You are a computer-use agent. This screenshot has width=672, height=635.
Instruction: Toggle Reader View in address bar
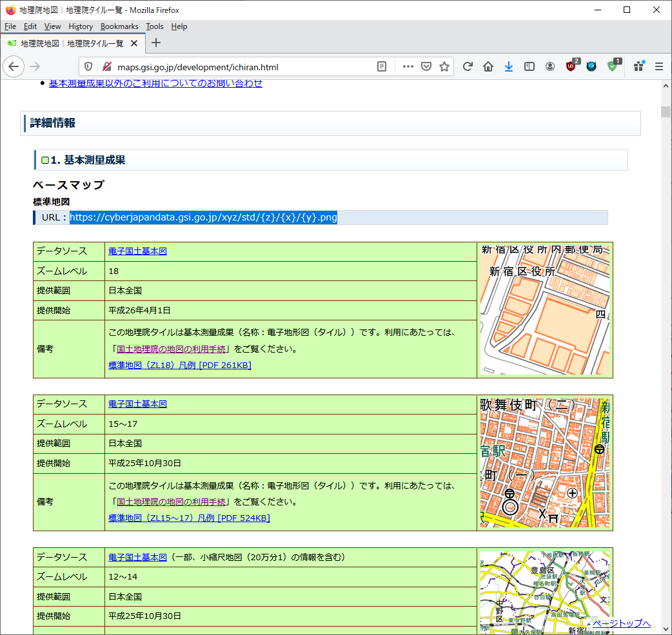click(382, 66)
